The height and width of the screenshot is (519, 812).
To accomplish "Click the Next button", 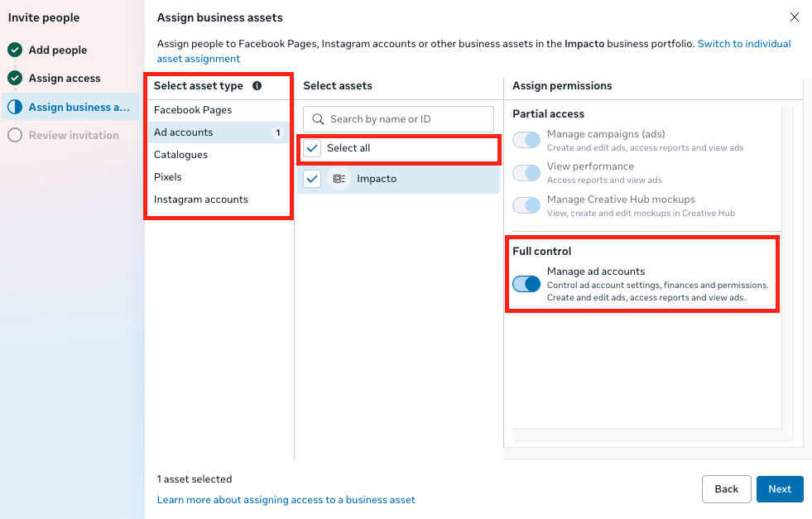I will coord(779,489).
